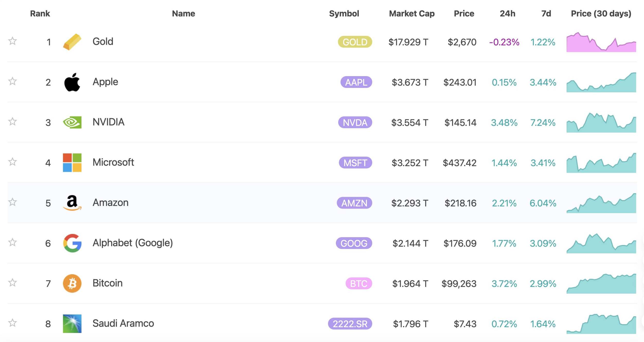Click the NVIDIA logo icon
The height and width of the screenshot is (342, 644).
(x=72, y=122)
